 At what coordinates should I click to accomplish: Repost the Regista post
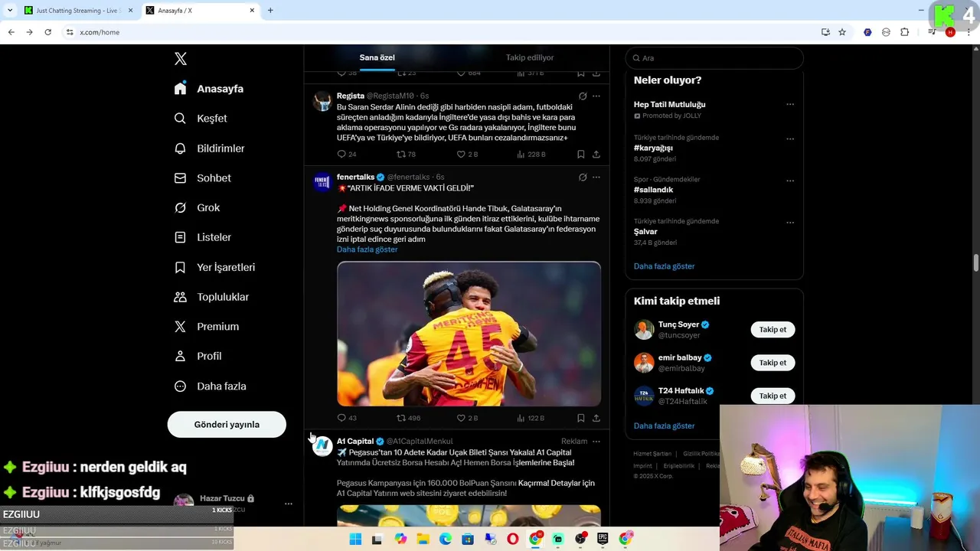(x=406, y=154)
